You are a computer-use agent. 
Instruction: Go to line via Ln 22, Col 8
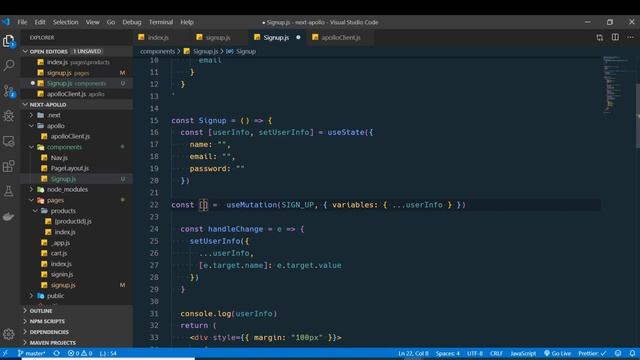pos(413,353)
